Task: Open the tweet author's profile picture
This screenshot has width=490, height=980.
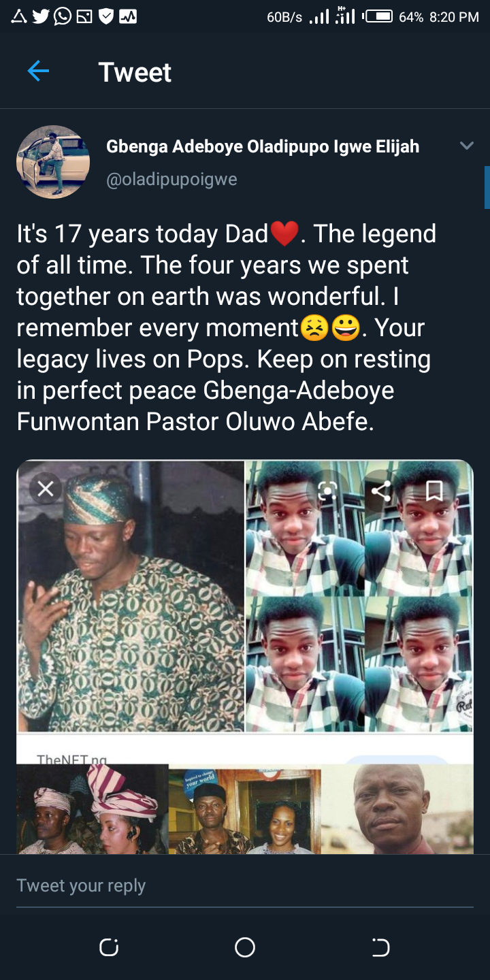Action: point(53,162)
